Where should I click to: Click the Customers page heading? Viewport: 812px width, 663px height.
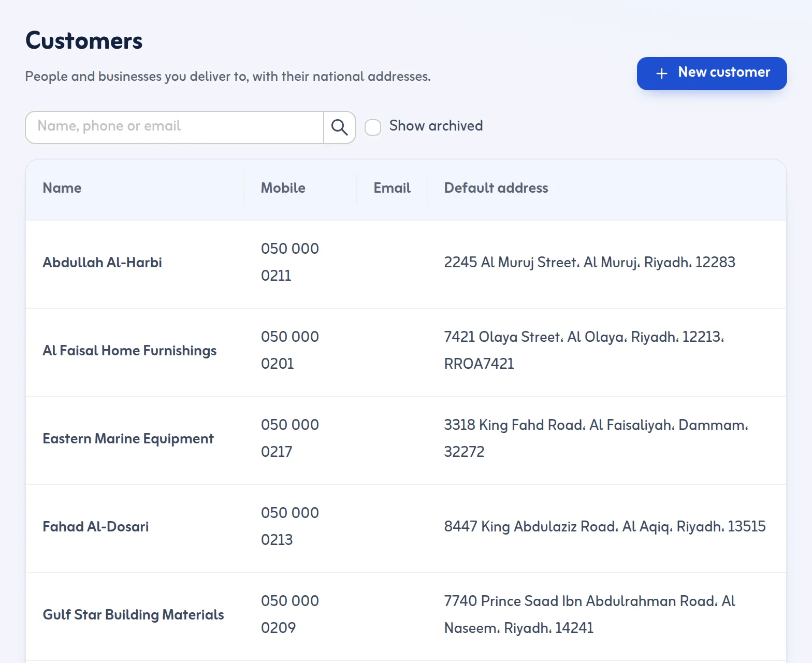click(84, 40)
